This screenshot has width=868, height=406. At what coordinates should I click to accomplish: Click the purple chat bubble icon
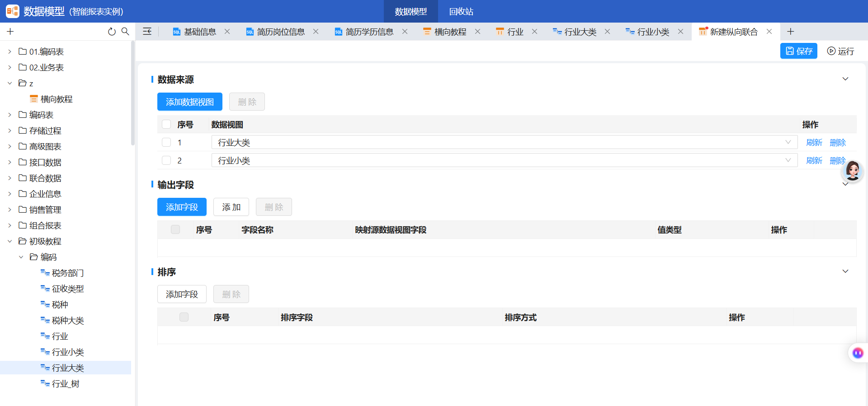coord(858,353)
